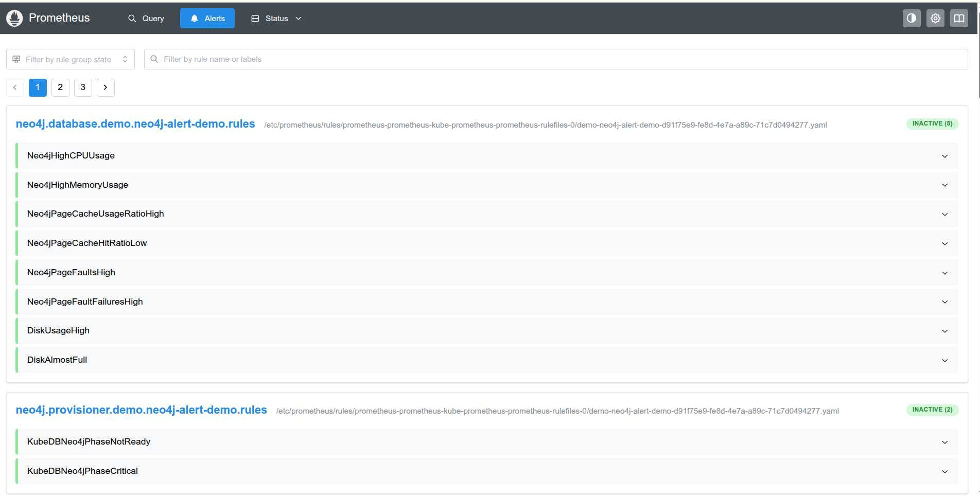Click the Prometheus title text

59,18
